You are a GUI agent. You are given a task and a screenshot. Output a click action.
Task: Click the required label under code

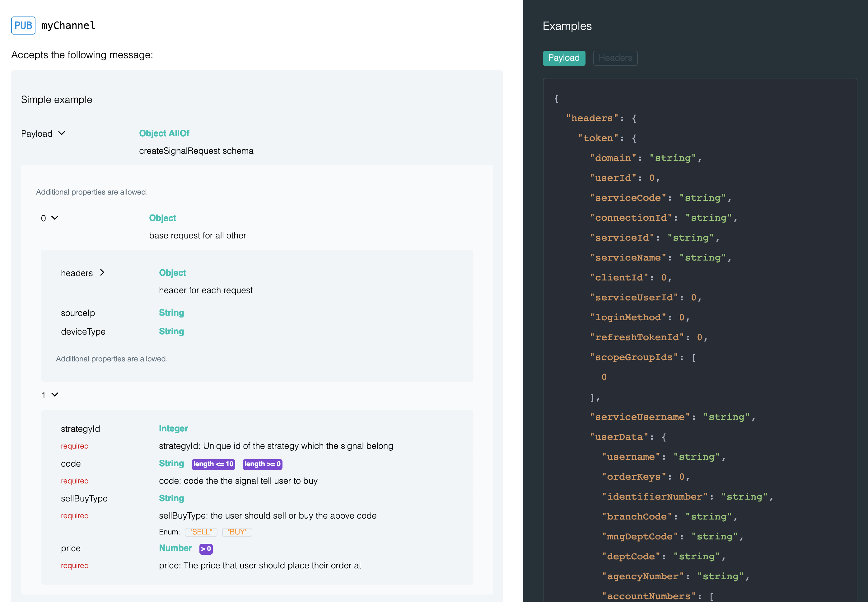tap(74, 481)
